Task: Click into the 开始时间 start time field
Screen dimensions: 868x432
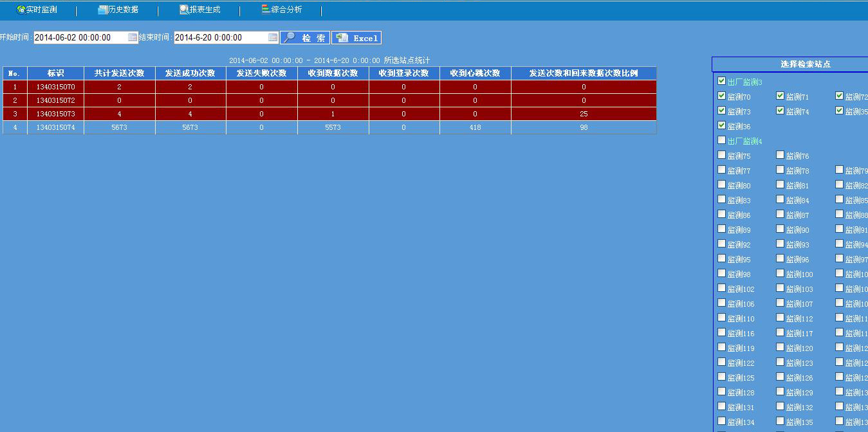Action: click(80, 38)
